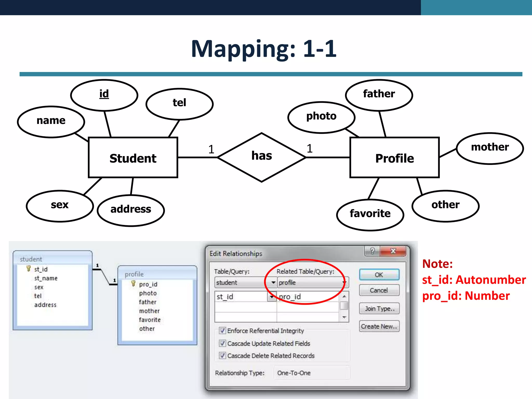Image resolution: width=532 pixels, height=399 pixels.
Task: Open the profile Related Table/Query dropdown
Action: click(x=345, y=282)
